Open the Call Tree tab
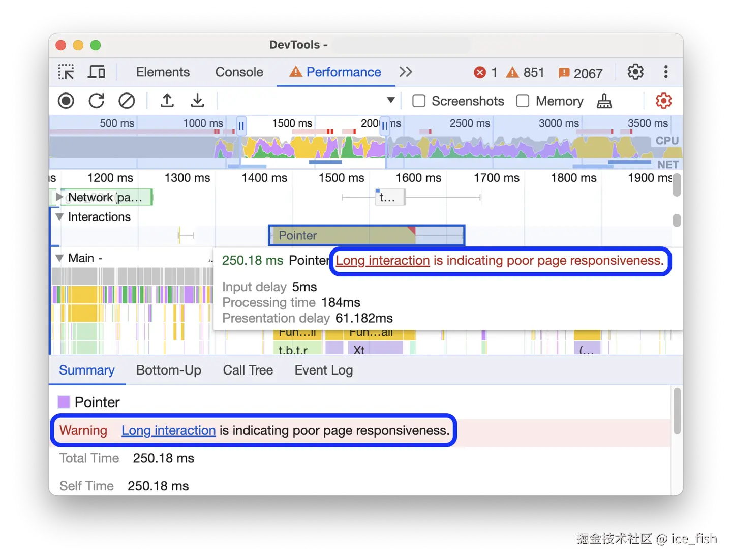Screen dimensions: 732x560 click(248, 370)
